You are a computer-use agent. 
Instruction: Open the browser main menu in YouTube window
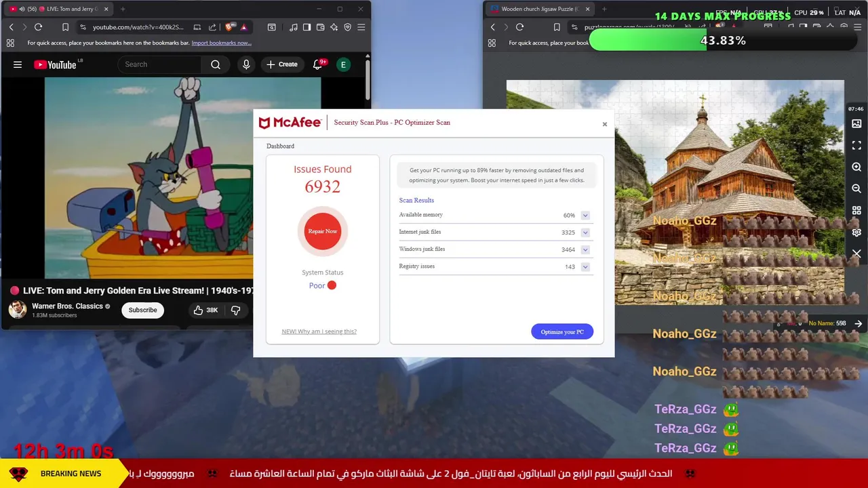point(361,27)
